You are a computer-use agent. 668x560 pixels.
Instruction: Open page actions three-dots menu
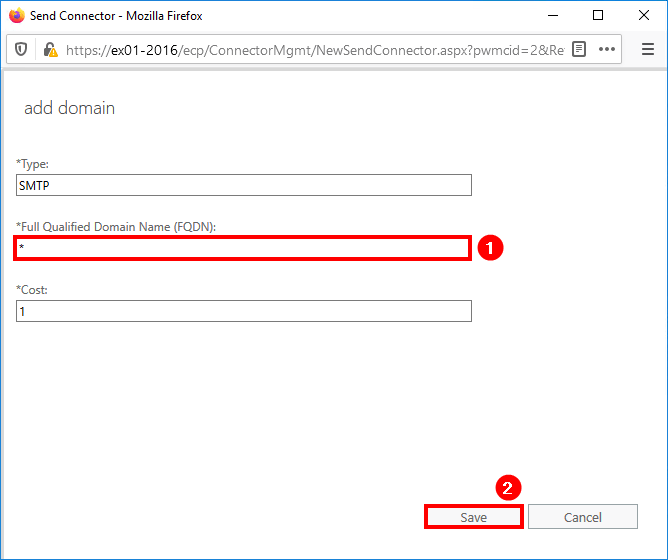point(607,49)
